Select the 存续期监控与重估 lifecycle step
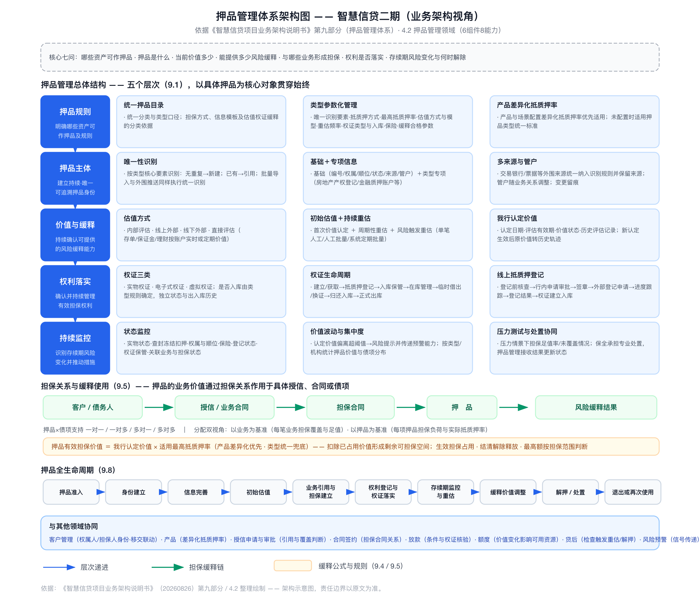 pyautogui.click(x=445, y=492)
